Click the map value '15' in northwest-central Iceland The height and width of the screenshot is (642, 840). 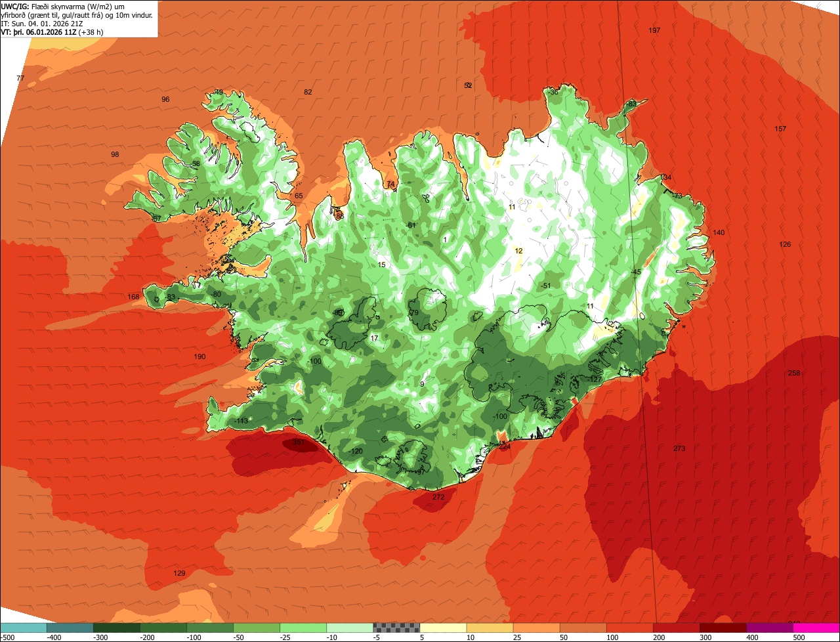[381, 265]
